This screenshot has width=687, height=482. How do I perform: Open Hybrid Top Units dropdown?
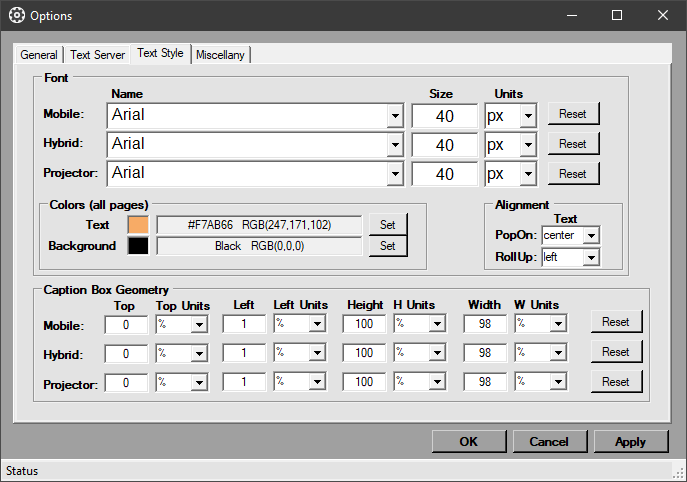(199, 354)
